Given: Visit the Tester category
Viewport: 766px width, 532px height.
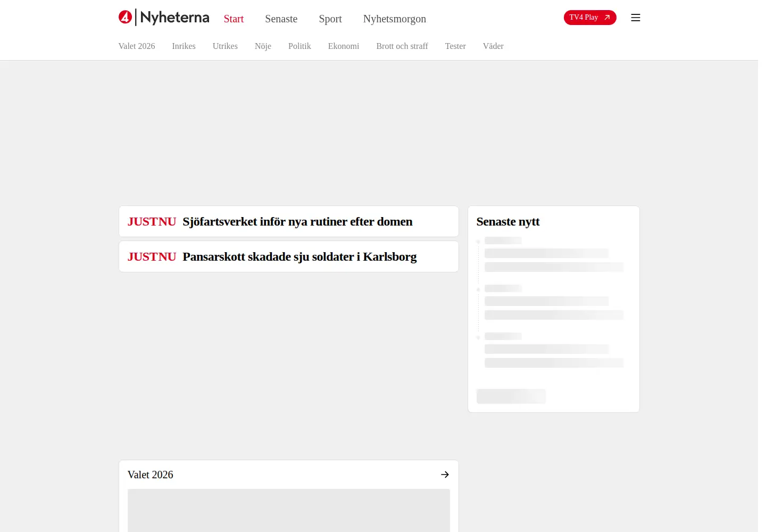Looking at the screenshot, I should pos(455,46).
